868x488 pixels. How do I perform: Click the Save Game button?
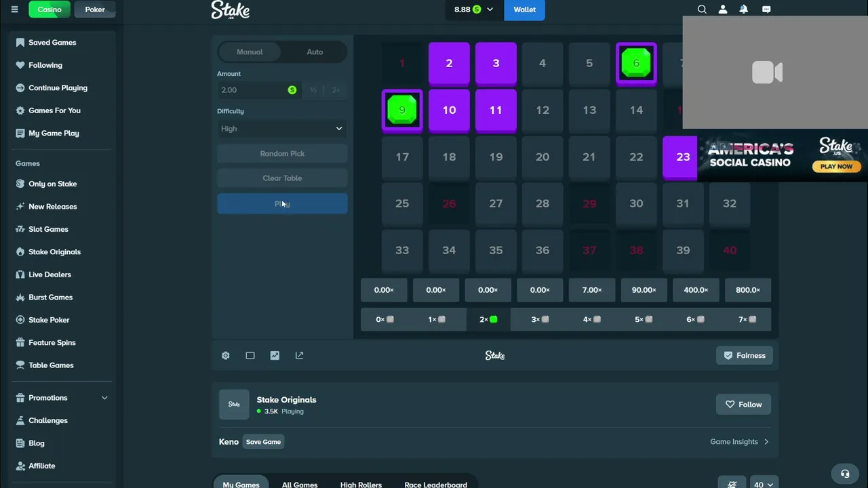click(263, 441)
